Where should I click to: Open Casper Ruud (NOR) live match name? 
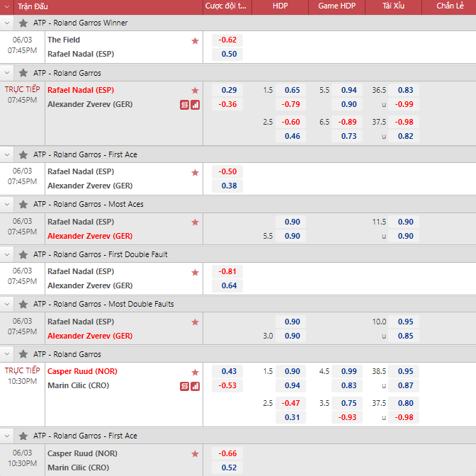coord(82,371)
